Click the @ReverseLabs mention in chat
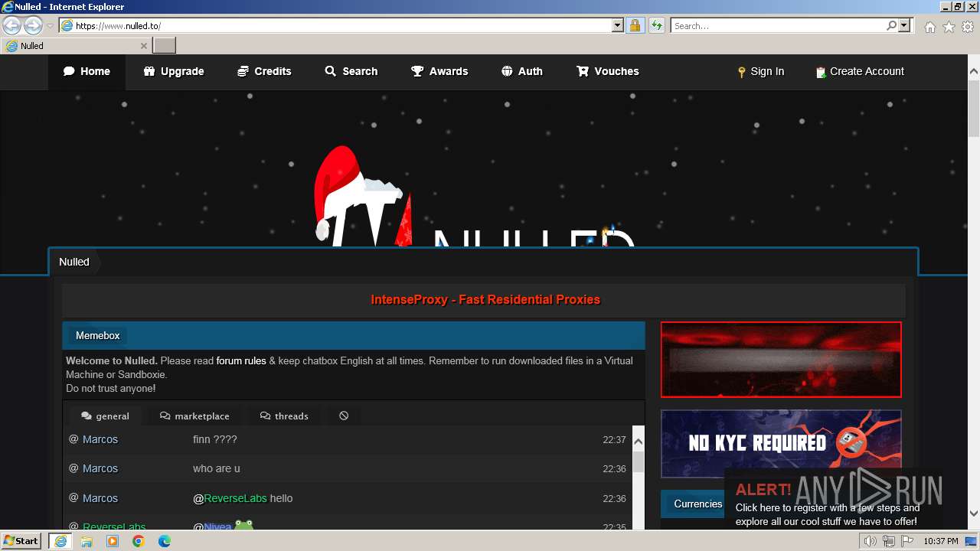The width and height of the screenshot is (980, 551). [230, 498]
